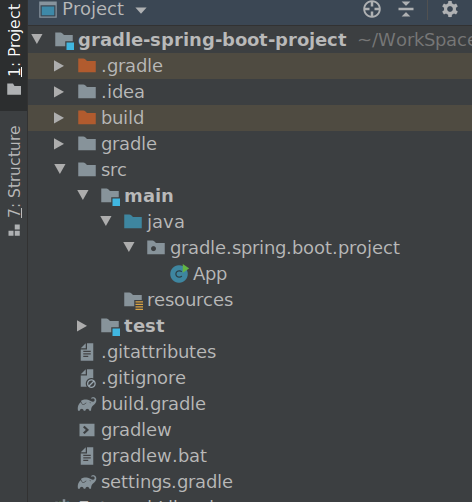Image resolution: width=472 pixels, height=502 pixels.
Task: Click the Project header title text
Action: pyautogui.click(x=93, y=9)
